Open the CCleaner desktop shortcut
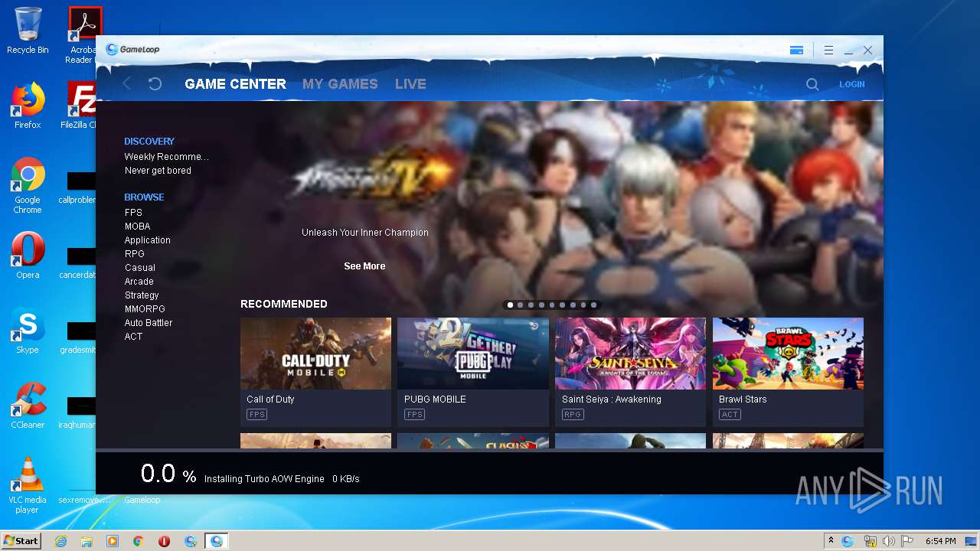 click(x=28, y=406)
